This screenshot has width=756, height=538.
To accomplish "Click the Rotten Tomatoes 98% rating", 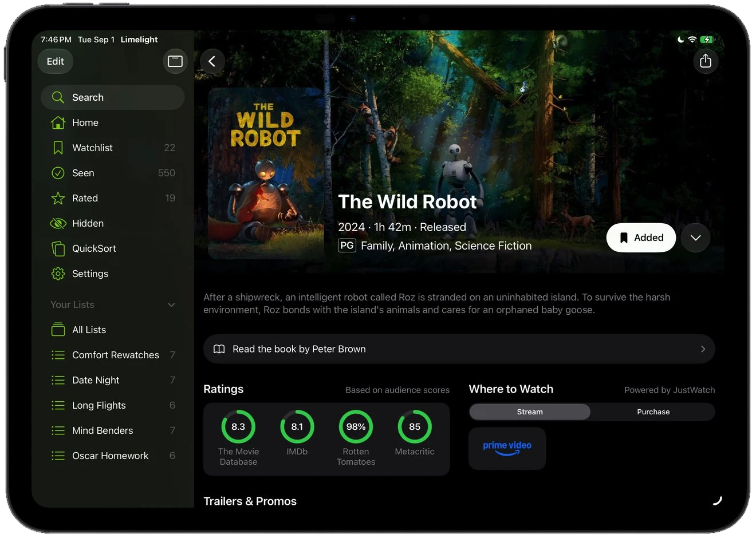I will click(x=356, y=438).
